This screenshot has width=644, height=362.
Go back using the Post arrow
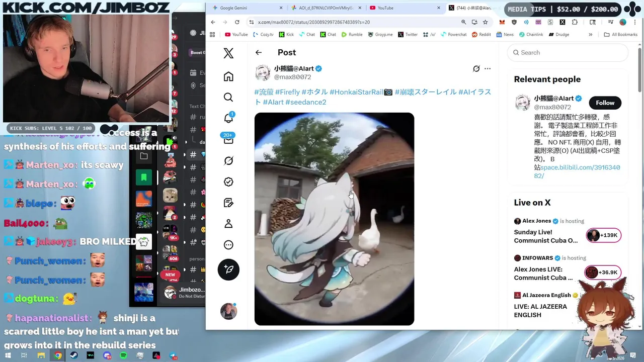(x=259, y=52)
